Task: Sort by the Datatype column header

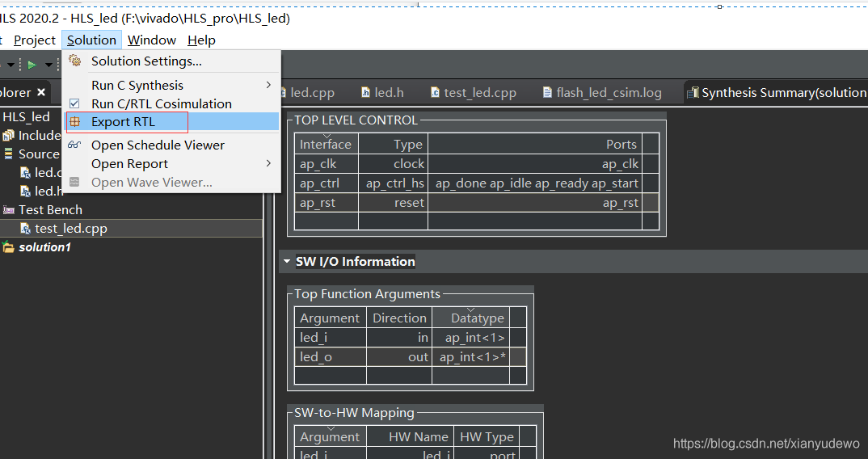Action: pyautogui.click(x=470, y=318)
